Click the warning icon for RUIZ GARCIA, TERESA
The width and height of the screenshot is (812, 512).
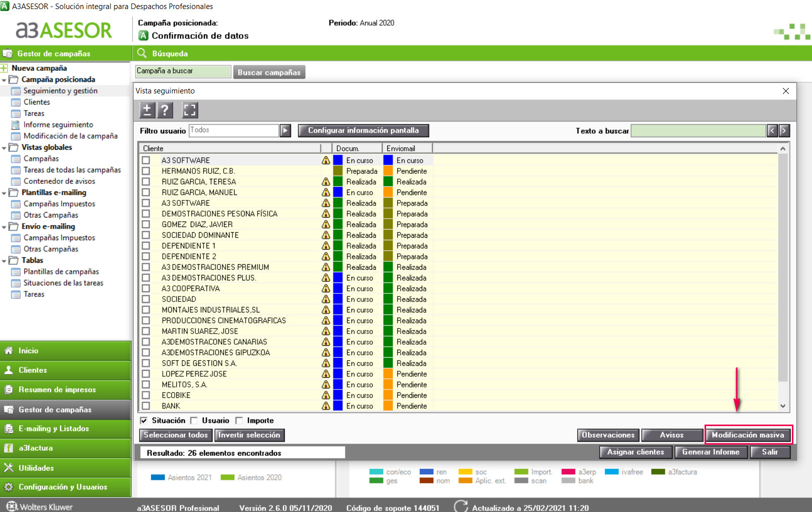click(x=326, y=182)
